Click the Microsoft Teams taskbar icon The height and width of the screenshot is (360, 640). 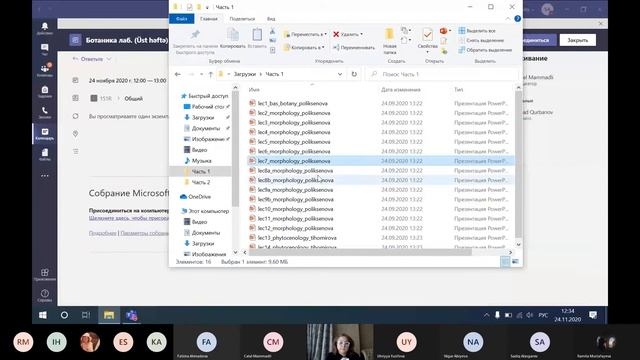pyautogui.click(x=131, y=315)
